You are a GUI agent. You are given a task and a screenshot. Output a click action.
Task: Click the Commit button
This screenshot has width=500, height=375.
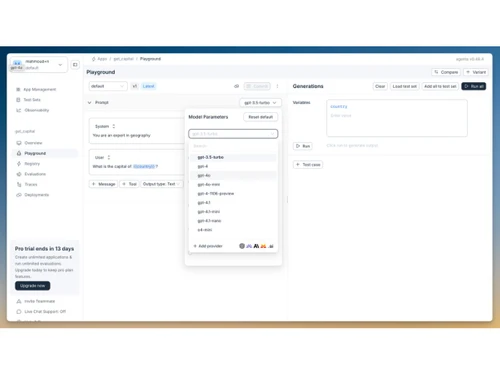(257, 86)
